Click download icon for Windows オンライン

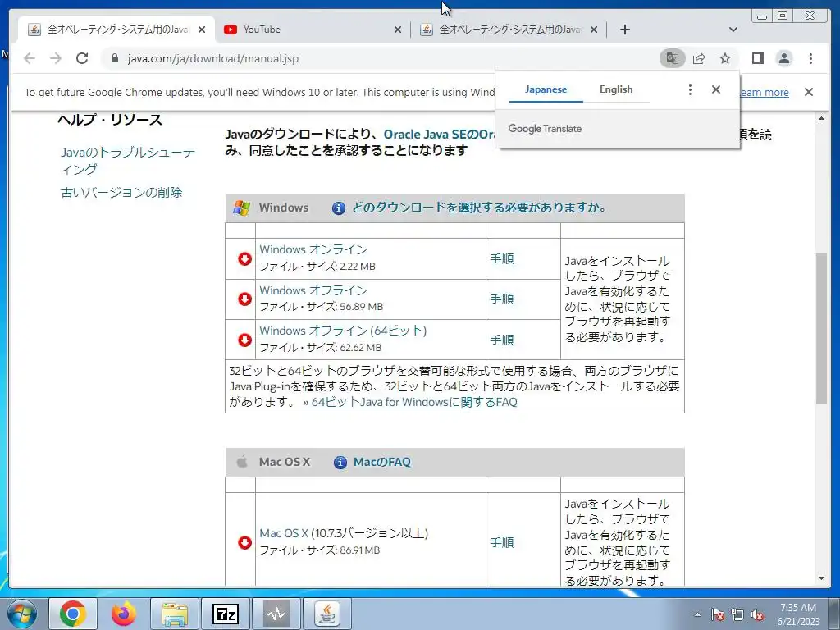244,258
